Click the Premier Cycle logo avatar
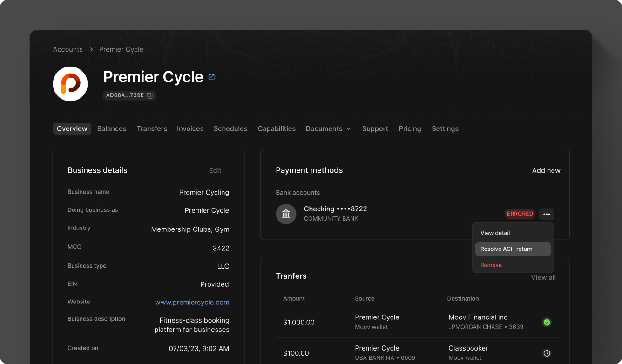 (x=70, y=84)
